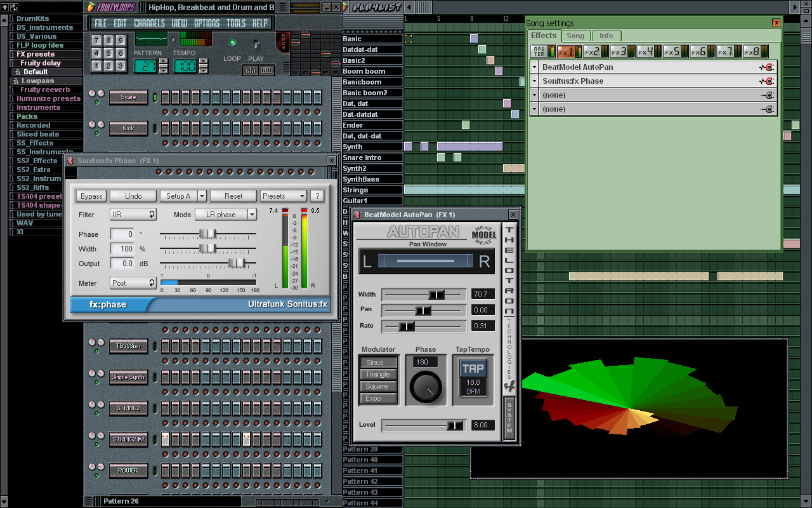The height and width of the screenshot is (508, 812).
Task: Select the Sinus modulator
Action: point(378,363)
